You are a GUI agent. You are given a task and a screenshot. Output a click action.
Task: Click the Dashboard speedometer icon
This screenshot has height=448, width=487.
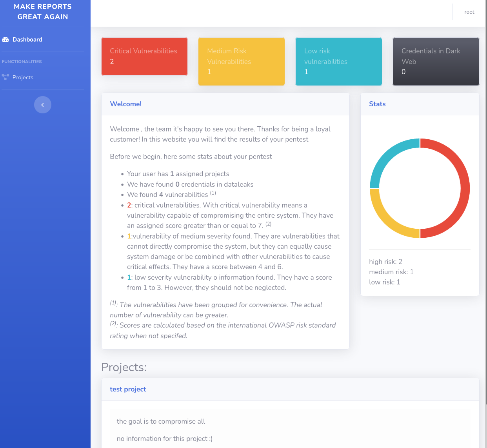click(x=5, y=40)
